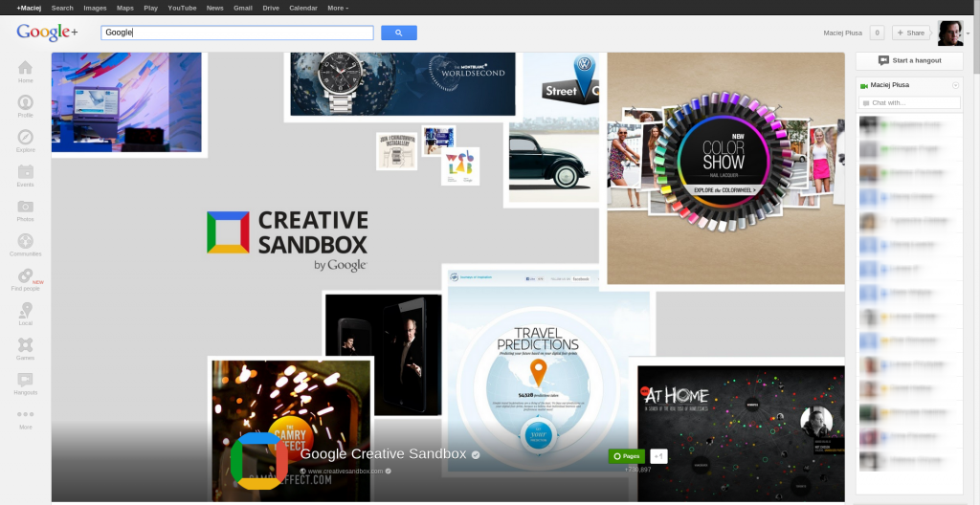980x505 pixels.
Task: Open Communities icon in sidebar
Action: pyautogui.click(x=26, y=241)
